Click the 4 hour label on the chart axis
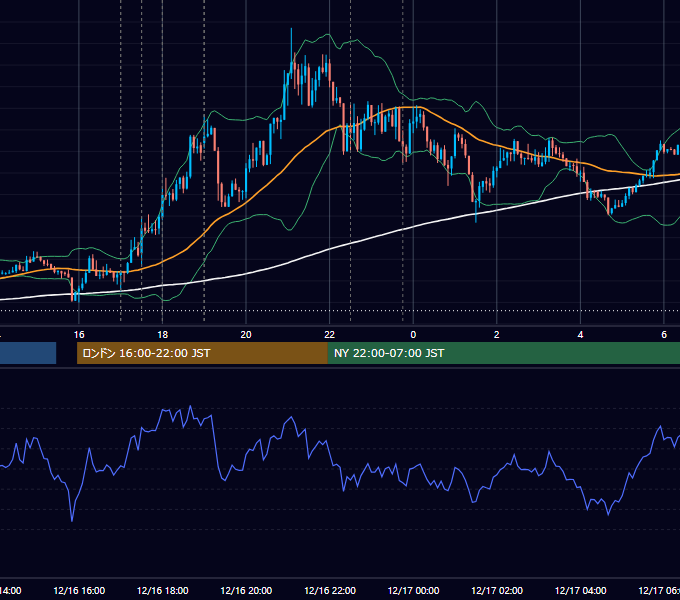680x600 pixels. (580, 335)
